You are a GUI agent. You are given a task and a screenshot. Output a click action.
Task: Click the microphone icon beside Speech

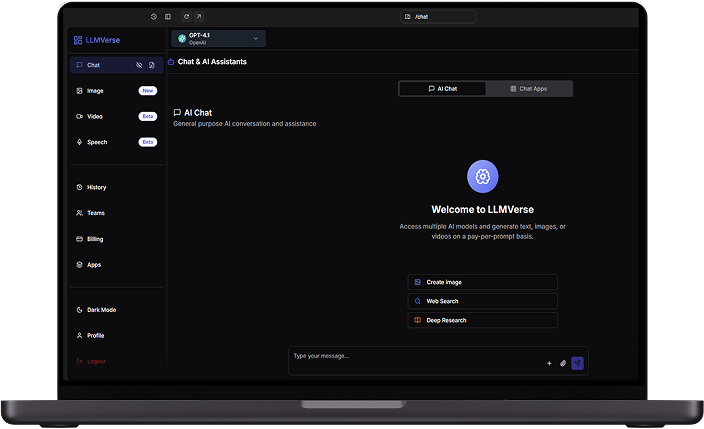point(79,142)
